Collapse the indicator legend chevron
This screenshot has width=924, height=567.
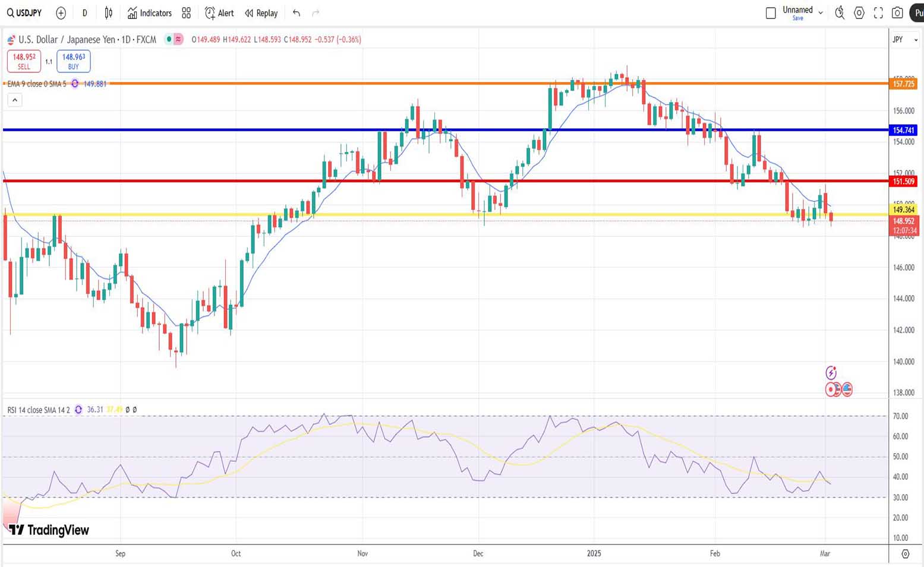15,100
